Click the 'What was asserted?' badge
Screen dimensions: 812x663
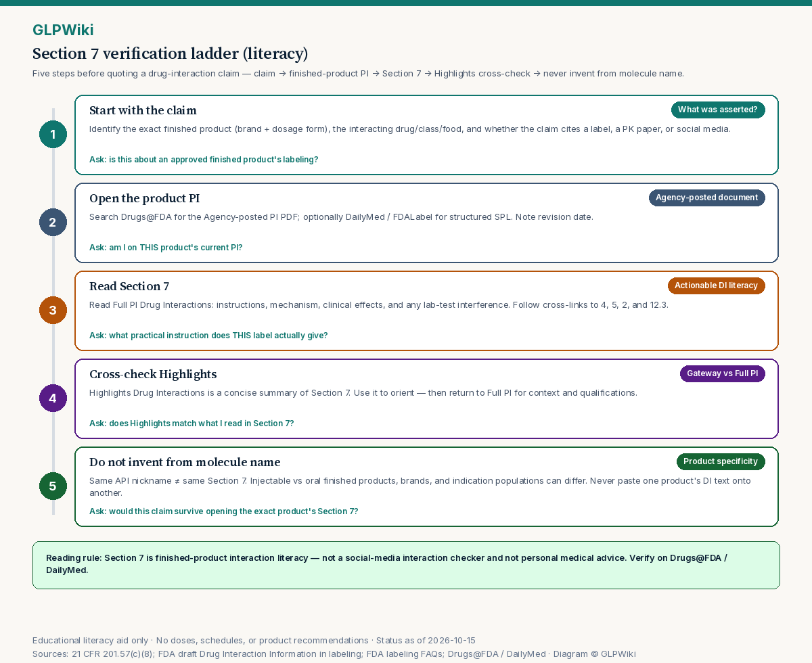point(718,110)
